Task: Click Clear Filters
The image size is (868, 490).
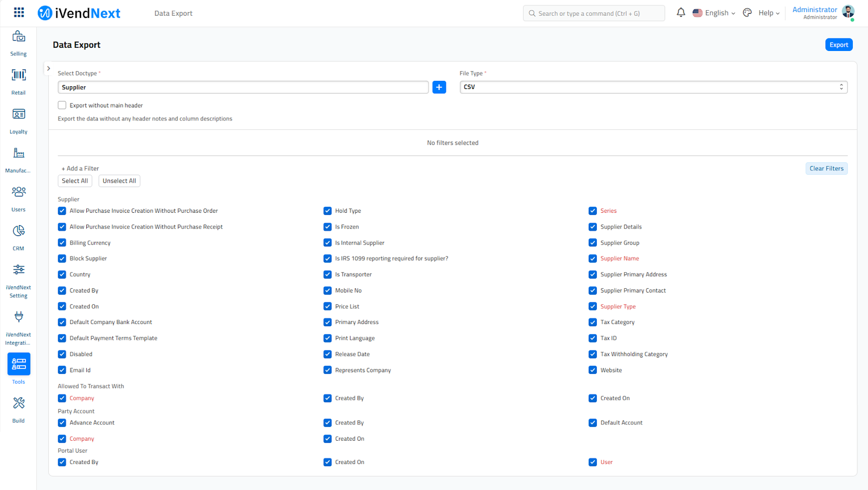Action: [x=826, y=168]
